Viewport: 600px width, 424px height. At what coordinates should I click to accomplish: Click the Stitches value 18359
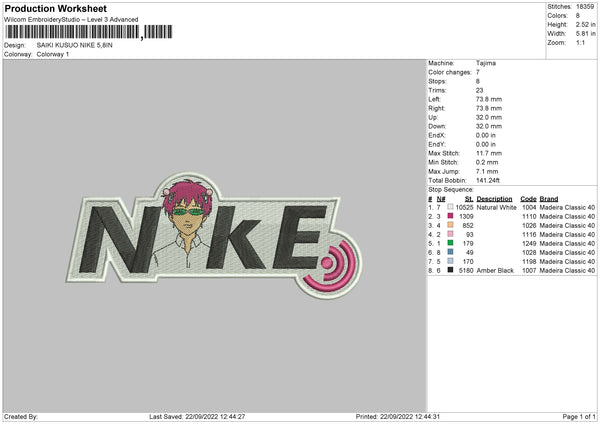585,7
